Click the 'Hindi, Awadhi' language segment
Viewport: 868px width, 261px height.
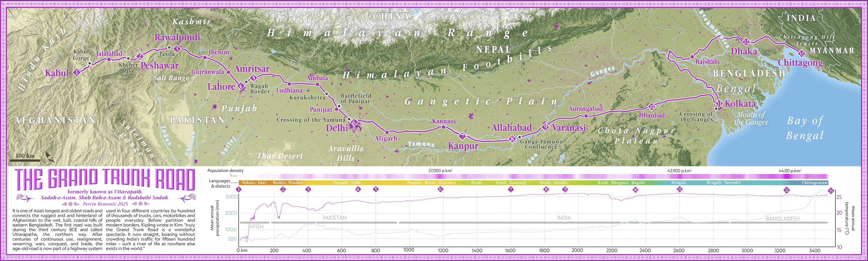(554, 183)
